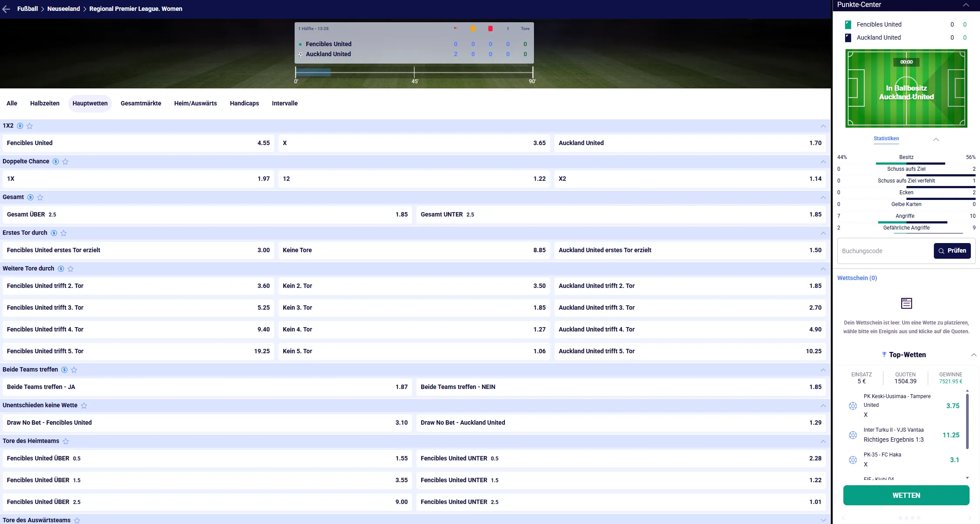Click football icon beside PK Keski-Uusimaa bet
The height and width of the screenshot is (524, 980).
(853, 406)
